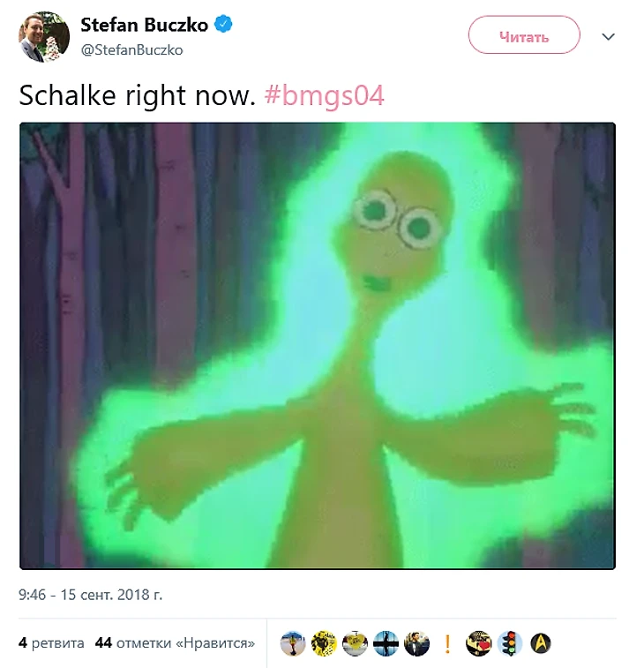View the 4 ретвита list
Screen dimensions: 644x668
51,642
